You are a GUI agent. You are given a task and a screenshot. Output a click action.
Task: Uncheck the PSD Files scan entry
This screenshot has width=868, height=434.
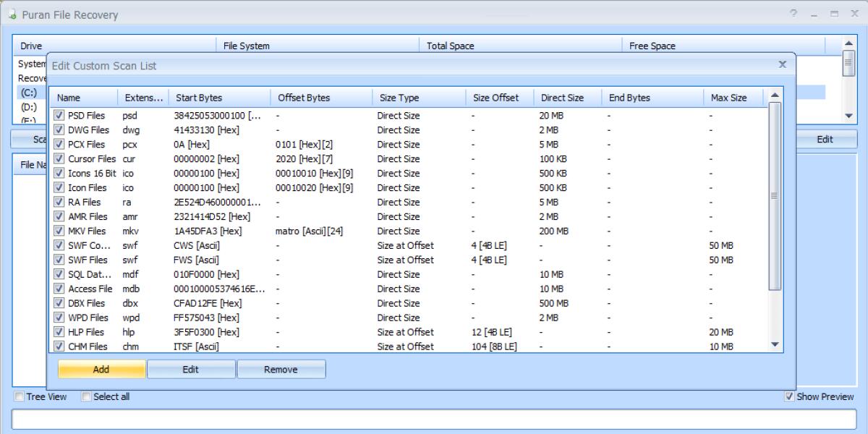pos(59,115)
